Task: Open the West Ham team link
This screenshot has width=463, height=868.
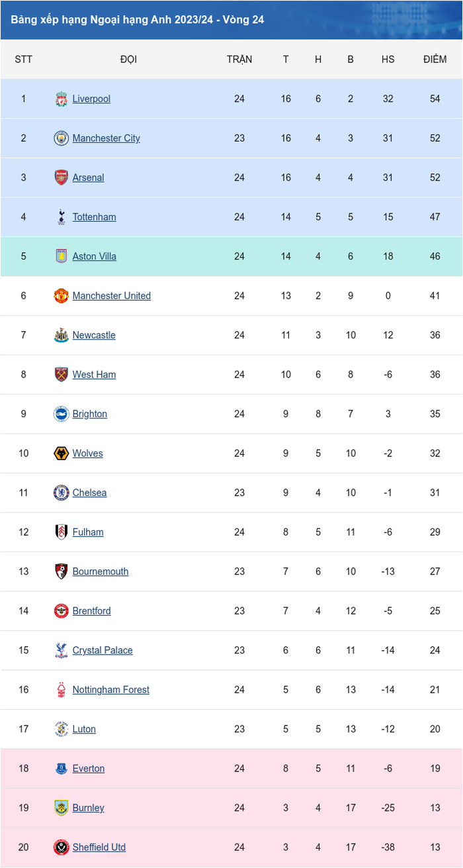Action: (94, 375)
